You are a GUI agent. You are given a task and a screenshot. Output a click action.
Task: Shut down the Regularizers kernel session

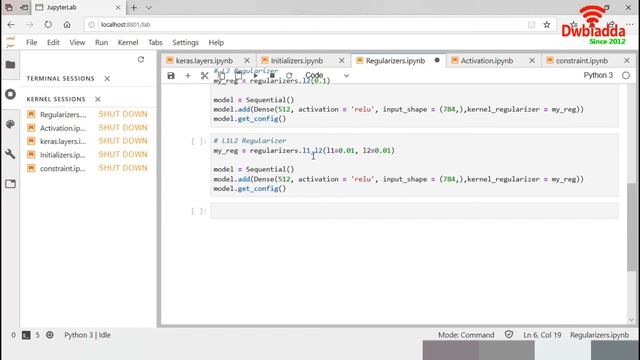pos(123,114)
